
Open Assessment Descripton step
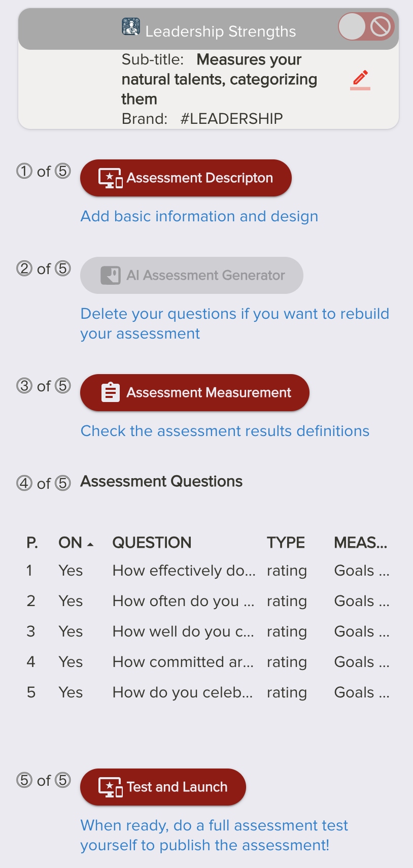click(x=186, y=178)
